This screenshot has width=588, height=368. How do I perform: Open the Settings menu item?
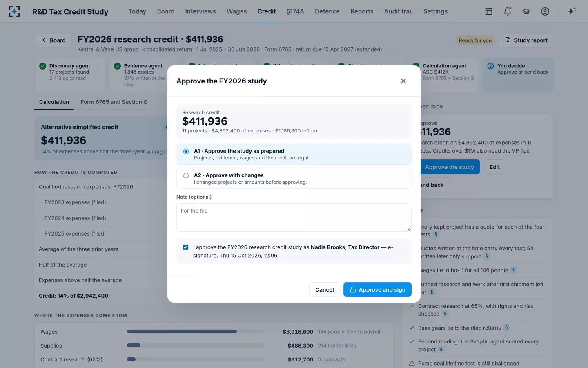coord(435,11)
